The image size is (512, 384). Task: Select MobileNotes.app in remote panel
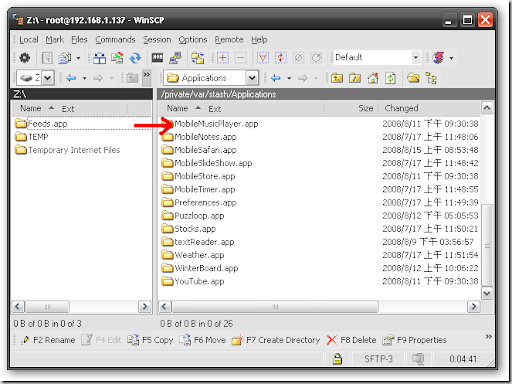point(199,137)
